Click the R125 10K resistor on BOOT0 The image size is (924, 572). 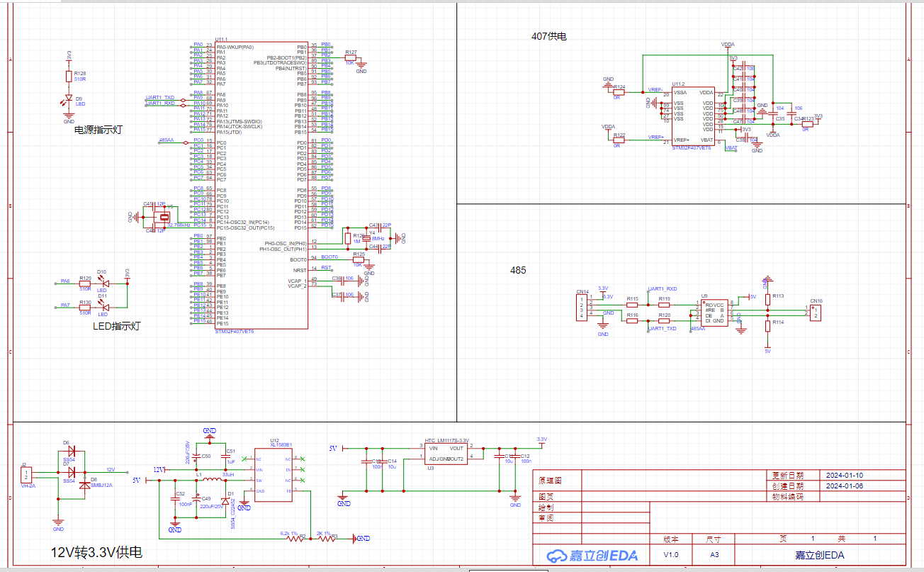(359, 259)
